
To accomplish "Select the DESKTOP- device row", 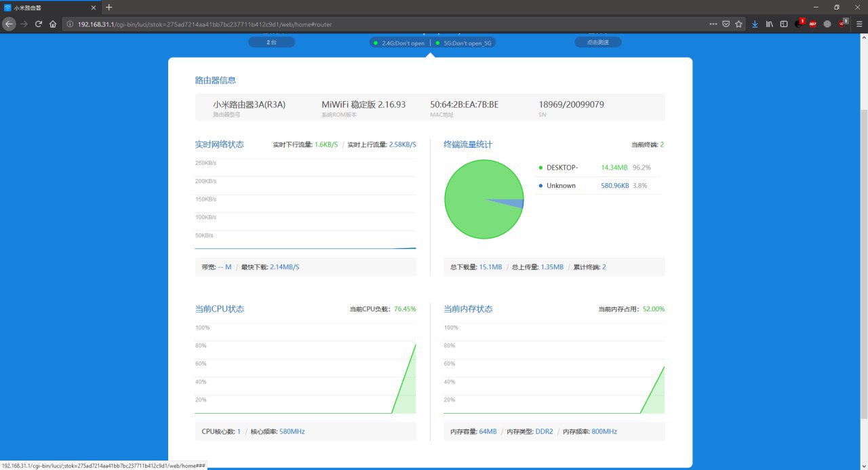I will pyautogui.click(x=598, y=168).
